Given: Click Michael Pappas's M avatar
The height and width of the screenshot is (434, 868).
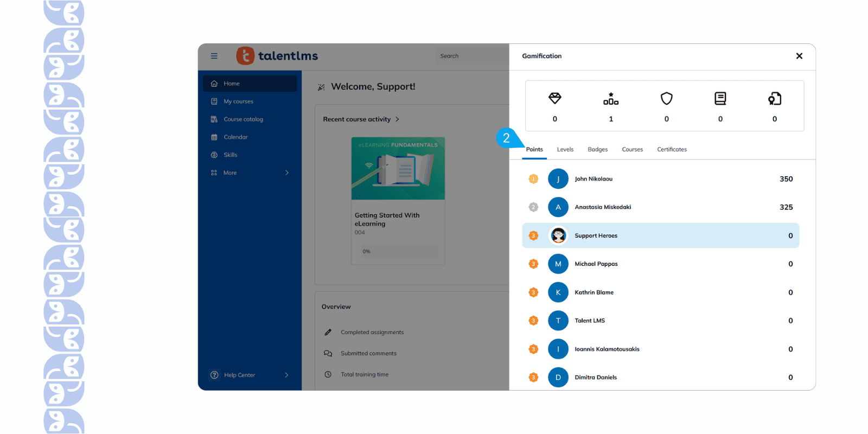Looking at the screenshot, I should click(x=558, y=264).
